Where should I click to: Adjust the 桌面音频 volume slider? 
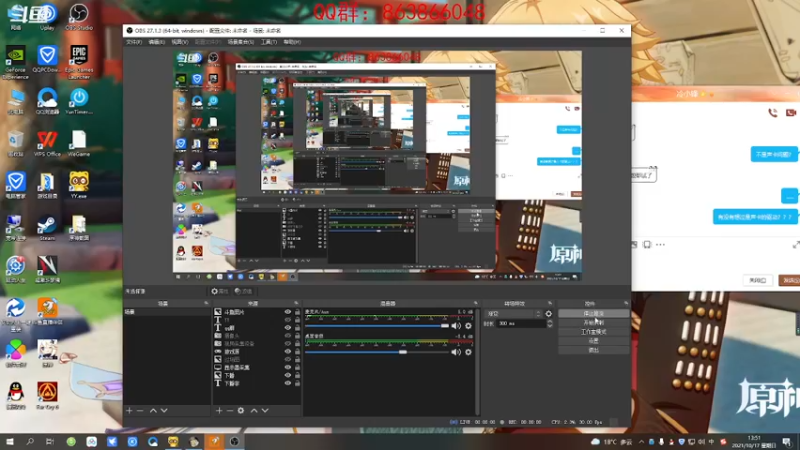(x=377, y=352)
